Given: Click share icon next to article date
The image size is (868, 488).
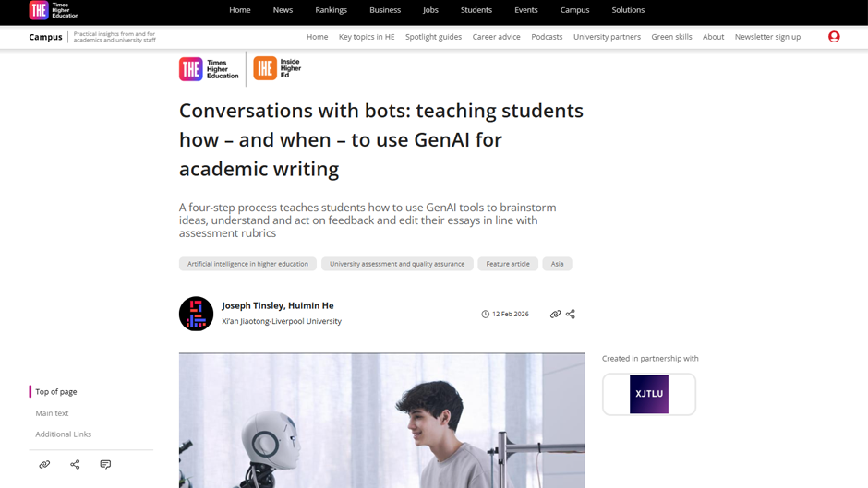Looking at the screenshot, I should click(x=570, y=315).
